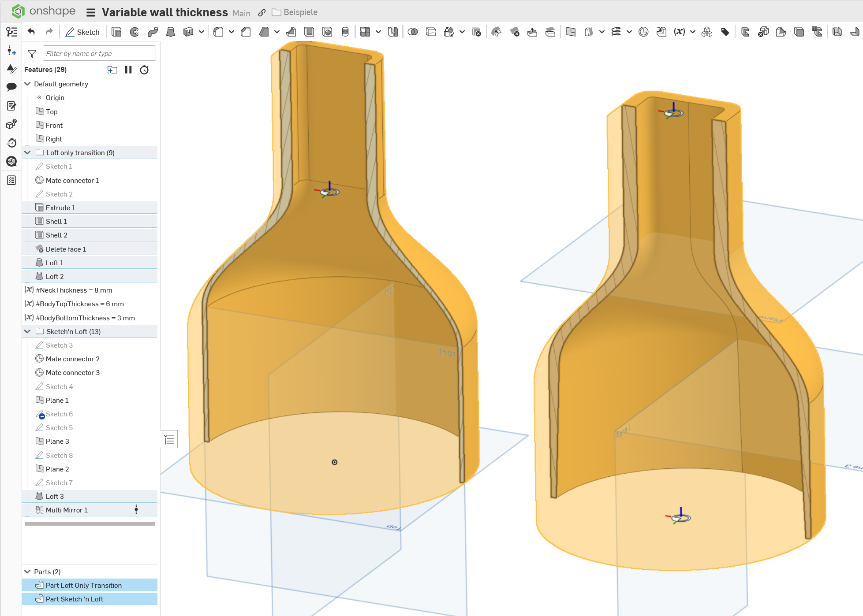Click the Filter by name or type field
The image size is (863, 616).
pyautogui.click(x=99, y=54)
